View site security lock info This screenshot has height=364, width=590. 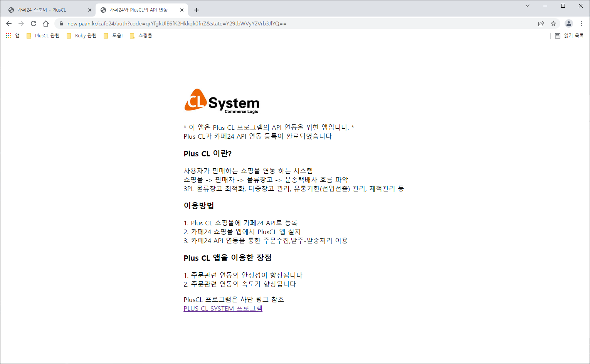[61, 23]
